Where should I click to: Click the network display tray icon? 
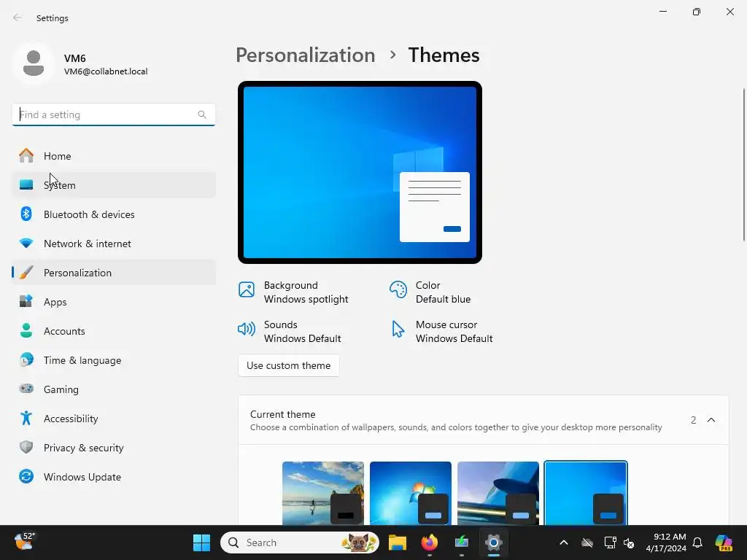tap(610, 542)
